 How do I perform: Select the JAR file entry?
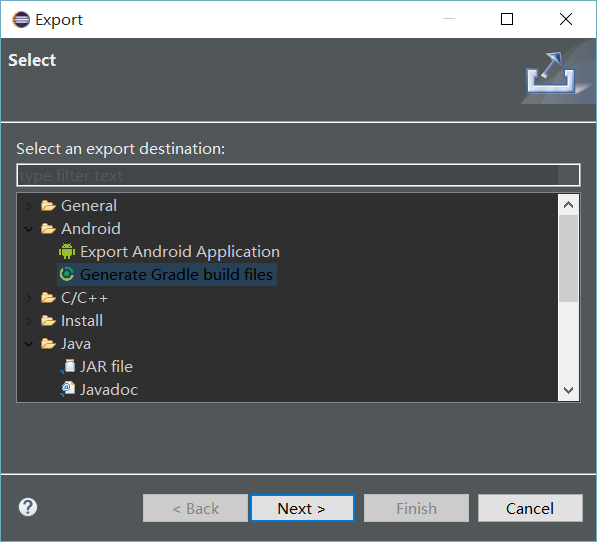[x=106, y=367]
